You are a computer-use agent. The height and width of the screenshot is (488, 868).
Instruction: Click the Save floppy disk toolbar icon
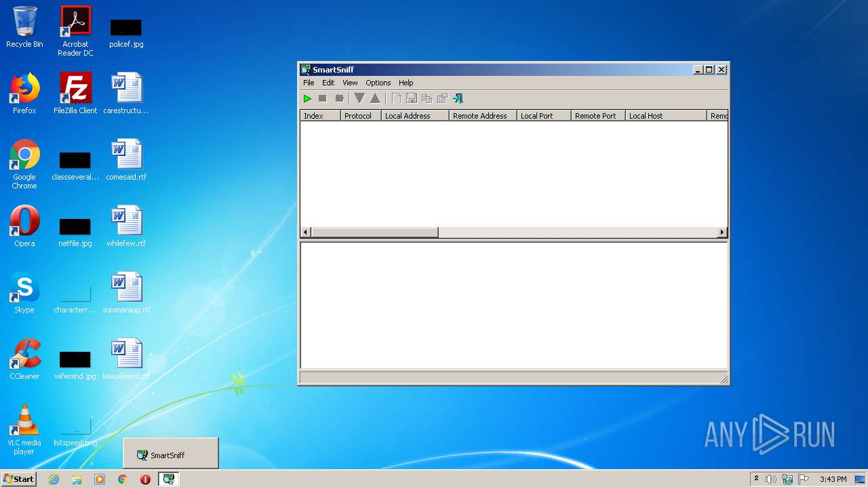click(x=412, y=98)
